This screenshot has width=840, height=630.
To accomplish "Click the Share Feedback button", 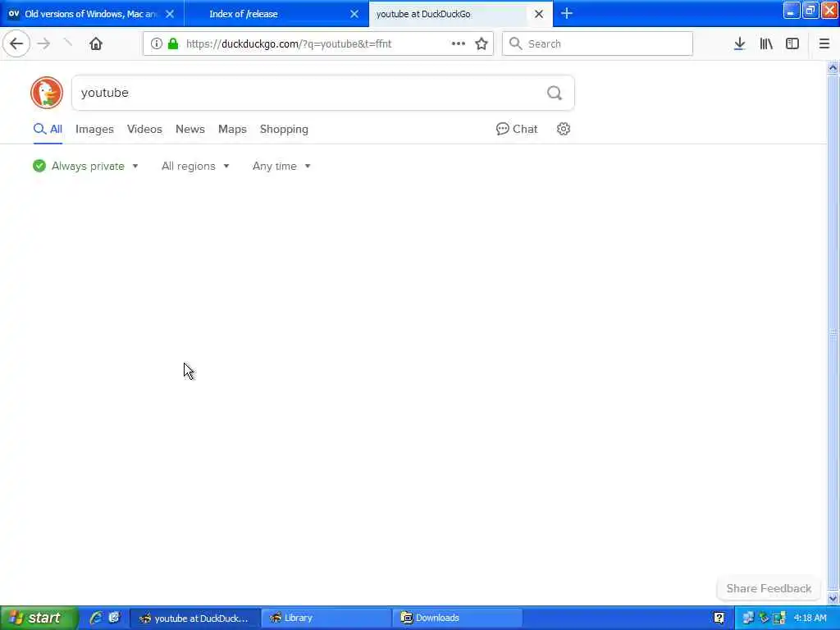I will pos(769,588).
